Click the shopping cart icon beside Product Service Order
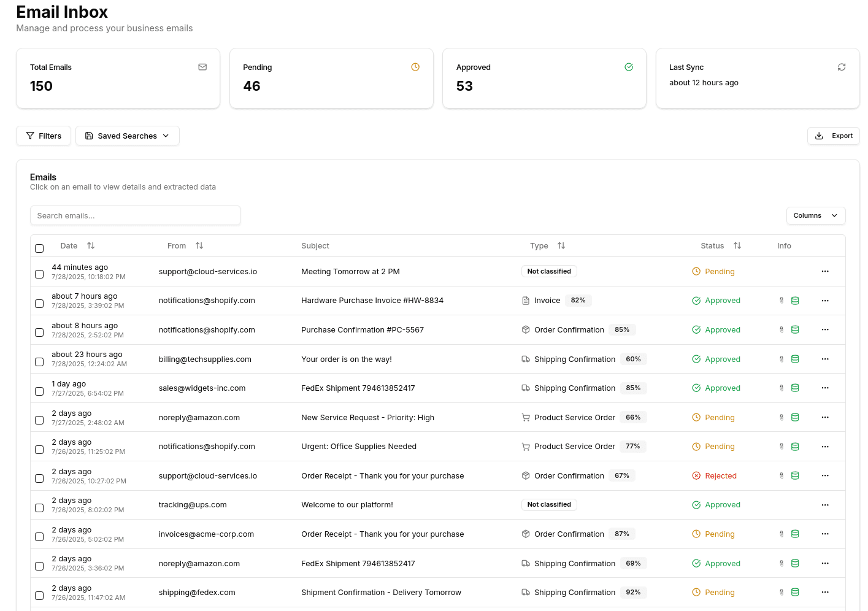Screen dimensions: 868x611 pyautogui.click(x=526, y=417)
